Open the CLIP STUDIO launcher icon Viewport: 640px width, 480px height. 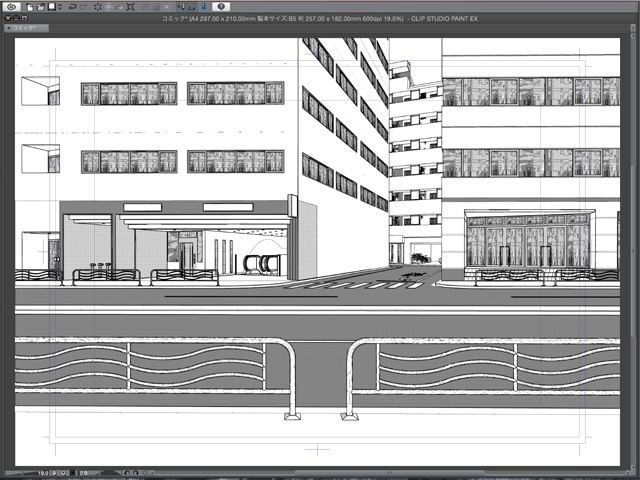tap(11, 7)
